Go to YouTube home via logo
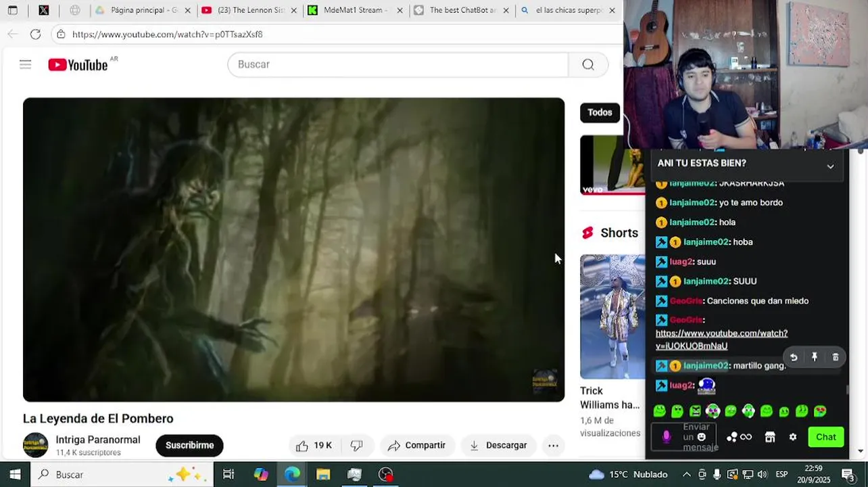Viewport: 868px width, 487px height. 78,65
